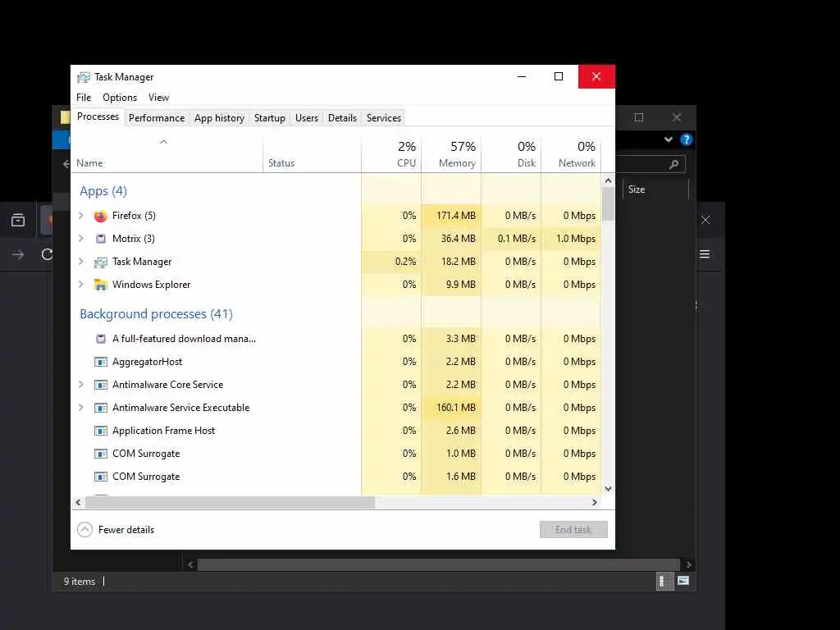
Task: Click the scroll down arrow in process list
Action: 608,489
